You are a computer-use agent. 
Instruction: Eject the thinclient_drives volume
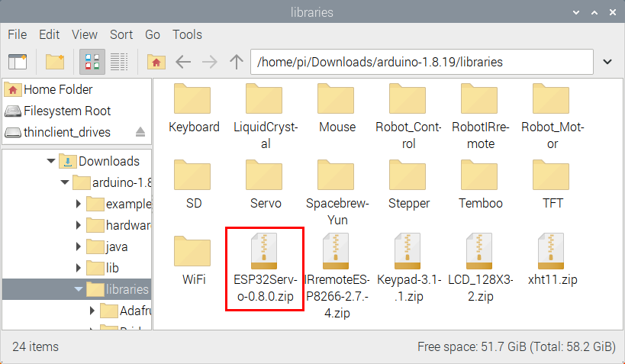140,132
